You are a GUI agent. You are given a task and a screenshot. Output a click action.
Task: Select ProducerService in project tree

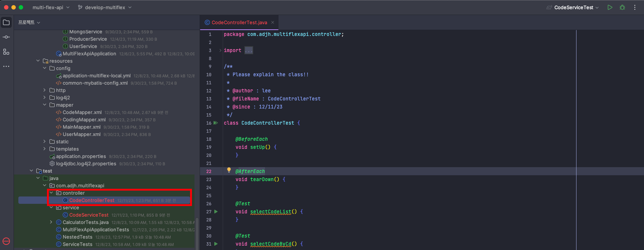tap(88, 39)
